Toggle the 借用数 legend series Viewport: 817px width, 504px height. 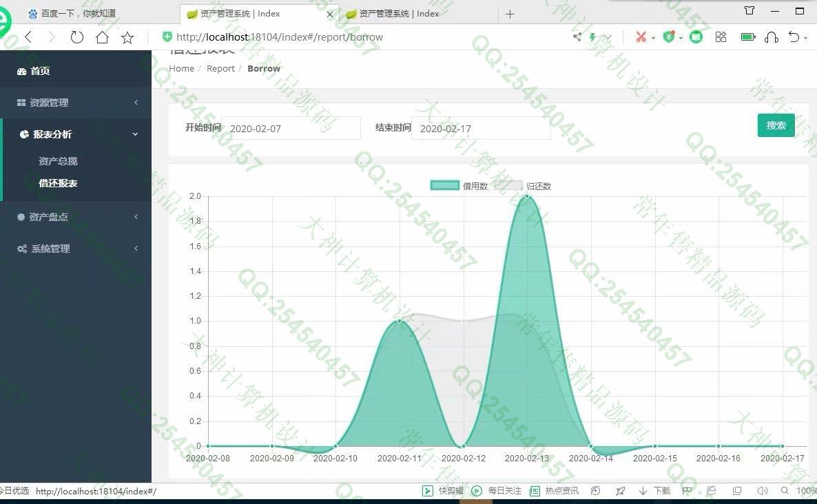tap(459, 186)
